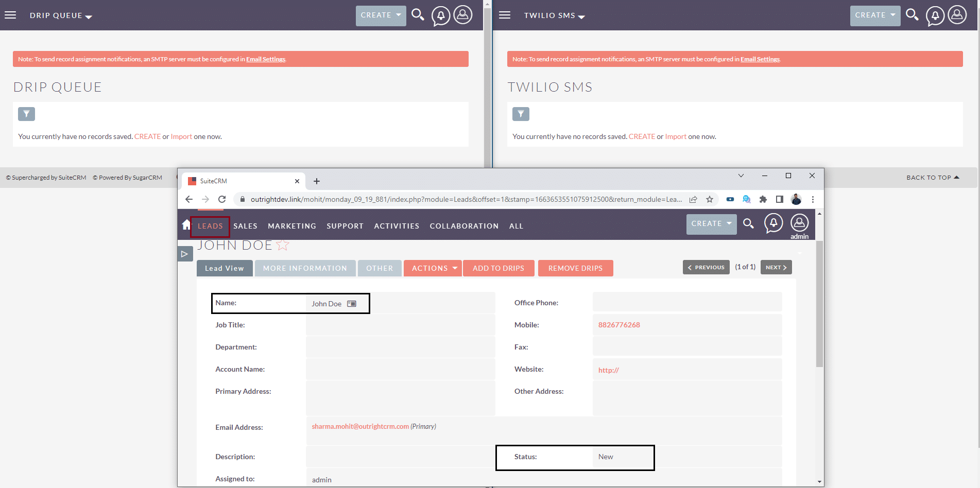Share this page icon in address bar
Image resolution: width=980 pixels, height=488 pixels.
(693, 199)
